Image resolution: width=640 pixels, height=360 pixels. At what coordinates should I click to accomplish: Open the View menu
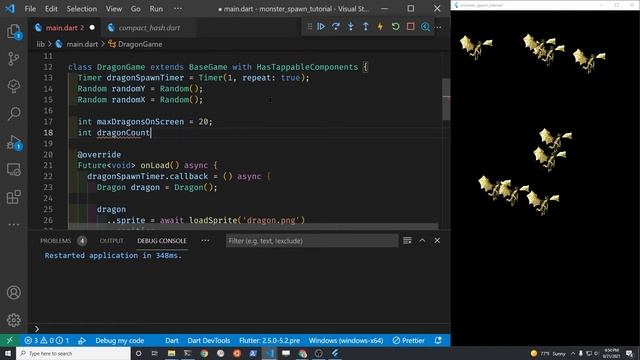point(114,9)
